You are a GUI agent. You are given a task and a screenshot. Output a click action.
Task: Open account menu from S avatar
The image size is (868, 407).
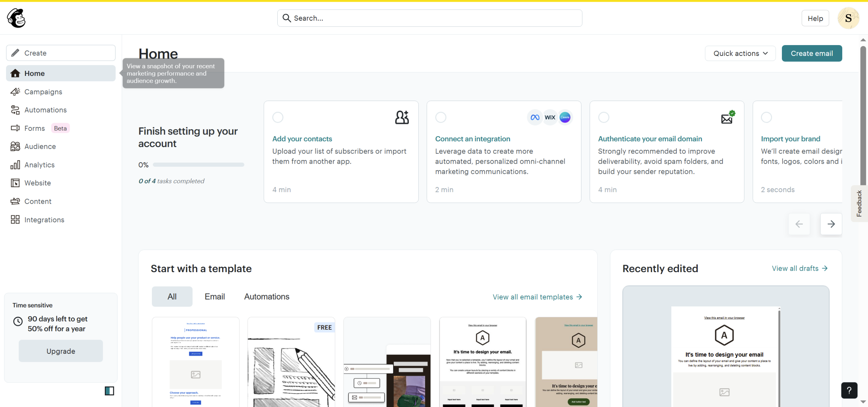[848, 18]
